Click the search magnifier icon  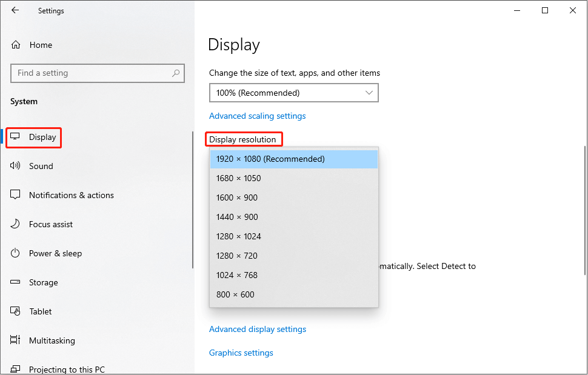click(176, 73)
